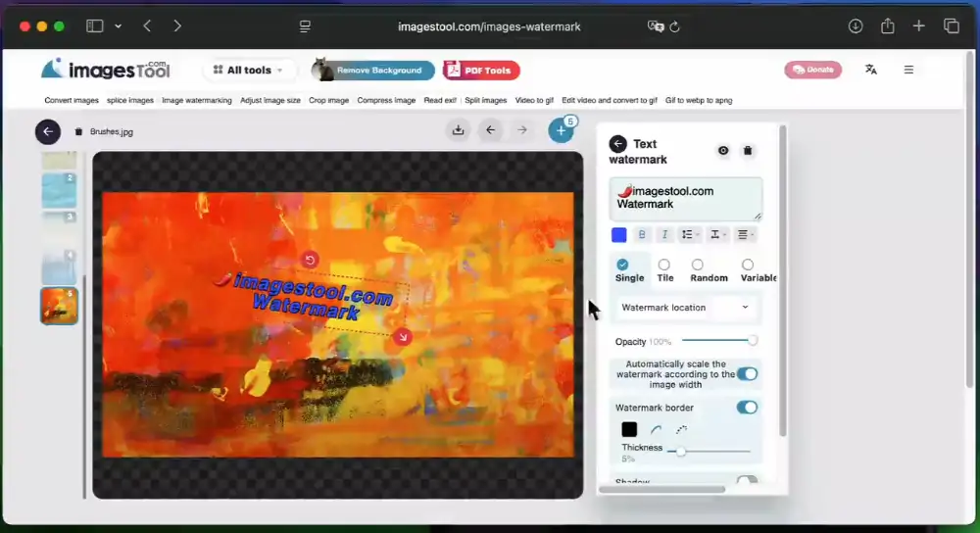This screenshot has width=980, height=533.
Task: Click back arrow beside Text watermark title
Action: pyautogui.click(x=617, y=144)
